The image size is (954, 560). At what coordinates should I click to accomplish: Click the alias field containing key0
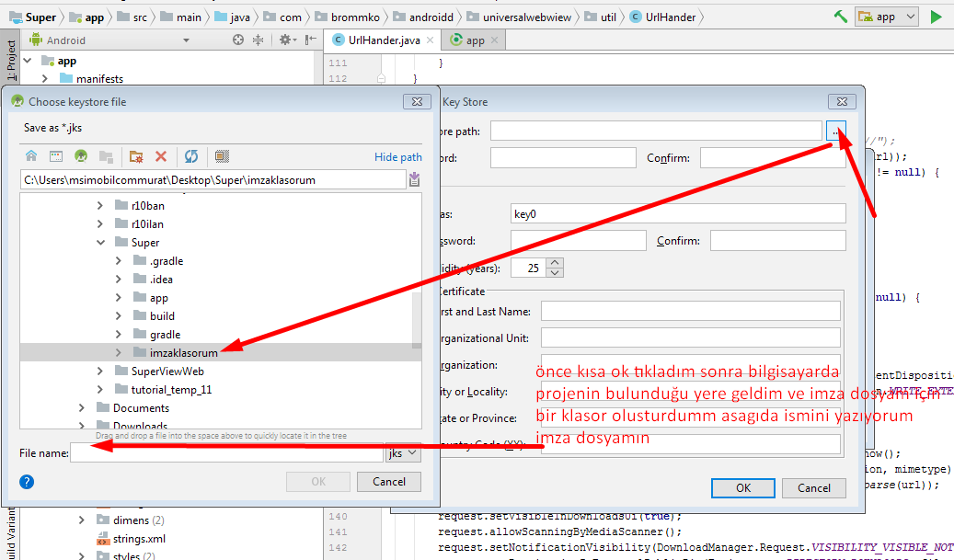[x=678, y=213]
